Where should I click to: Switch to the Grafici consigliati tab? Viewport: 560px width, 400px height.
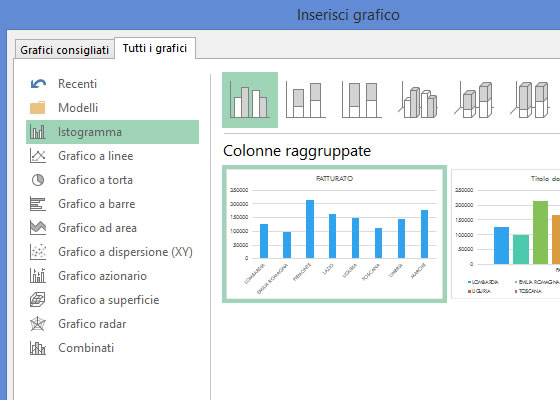[65, 50]
